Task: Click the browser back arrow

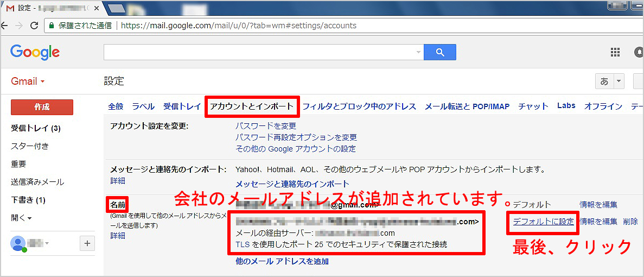Action: (4, 26)
